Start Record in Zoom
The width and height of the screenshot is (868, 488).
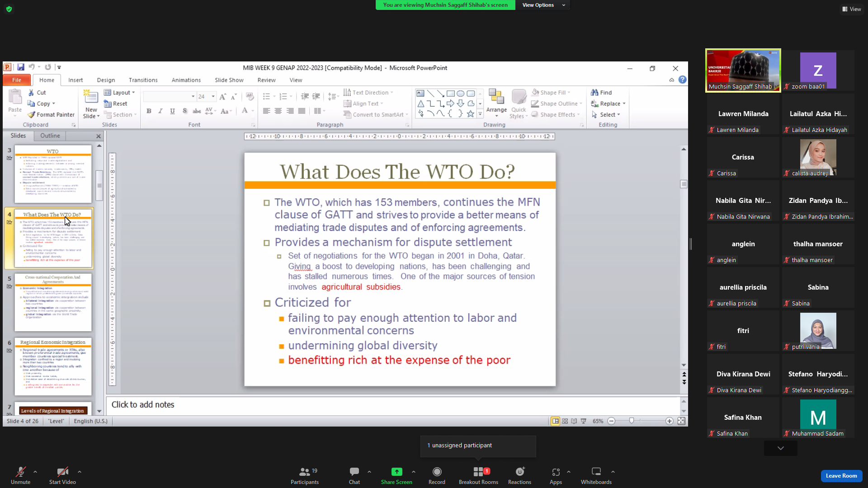coord(437,476)
